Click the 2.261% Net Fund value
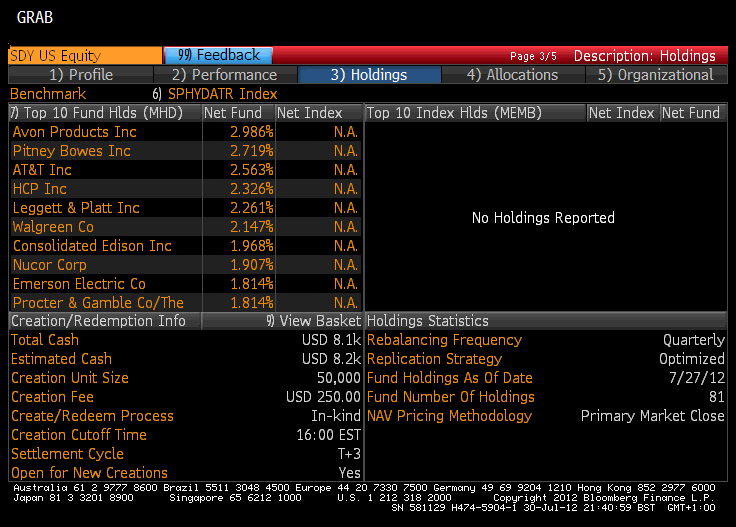Viewport: 736px width, 527px height. 252,208
